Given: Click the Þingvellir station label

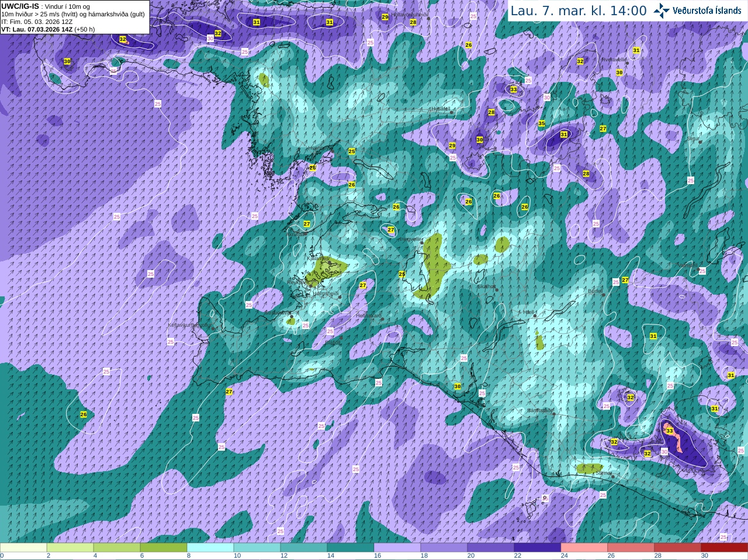Looking at the screenshot, I should (411, 239).
